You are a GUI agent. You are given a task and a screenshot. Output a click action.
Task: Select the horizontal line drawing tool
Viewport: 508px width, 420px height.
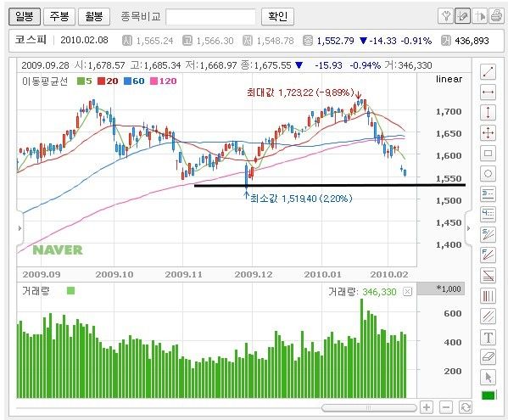click(x=488, y=92)
